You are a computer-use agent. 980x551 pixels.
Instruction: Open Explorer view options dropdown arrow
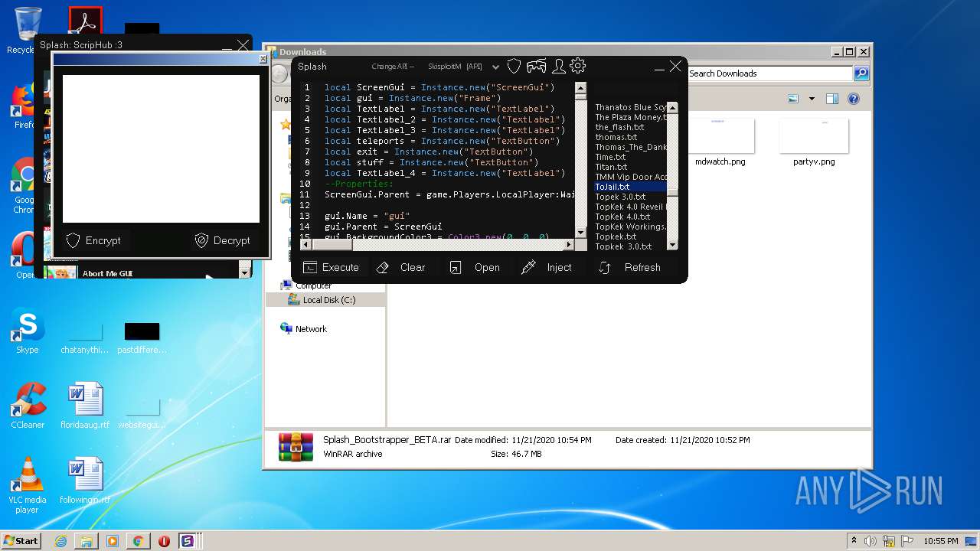click(812, 99)
